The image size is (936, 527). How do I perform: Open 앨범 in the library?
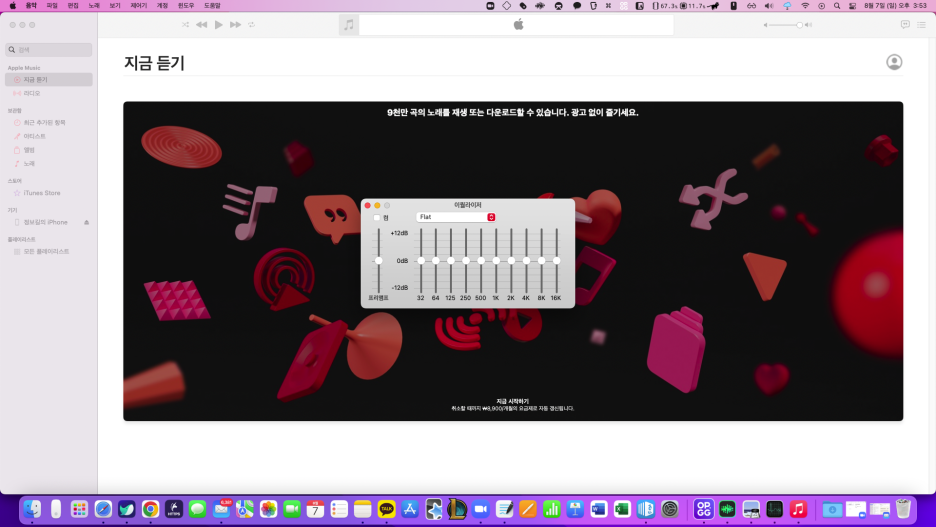pos(49,150)
